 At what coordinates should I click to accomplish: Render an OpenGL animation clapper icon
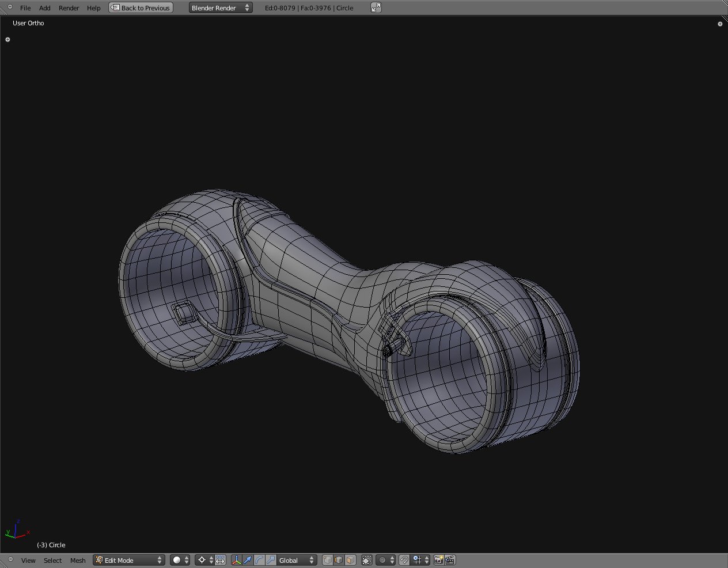450,560
